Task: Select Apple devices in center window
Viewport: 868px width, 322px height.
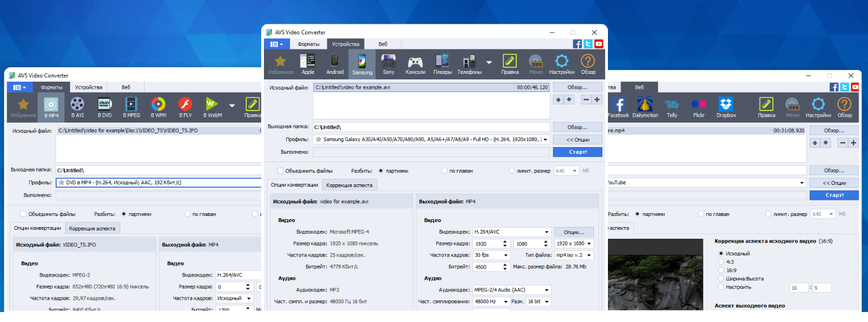Action: coord(307,64)
